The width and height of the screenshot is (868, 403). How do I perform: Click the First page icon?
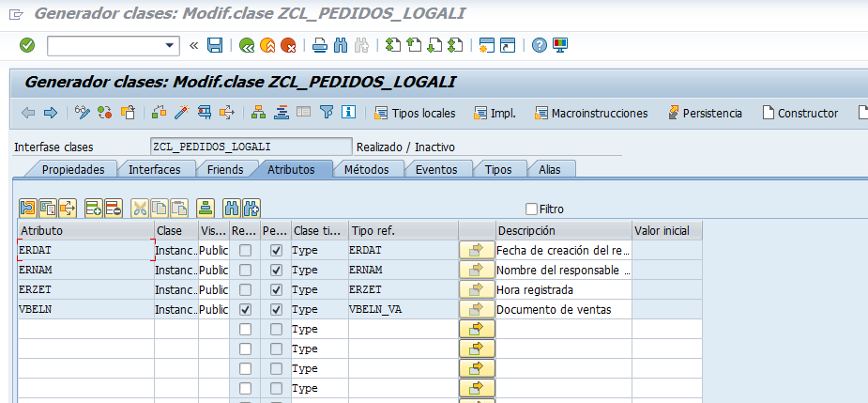tap(393, 45)
